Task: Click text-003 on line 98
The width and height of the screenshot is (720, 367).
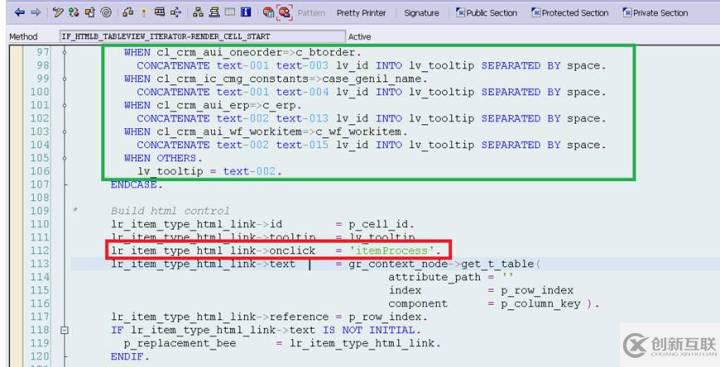Action: [302, 65]
